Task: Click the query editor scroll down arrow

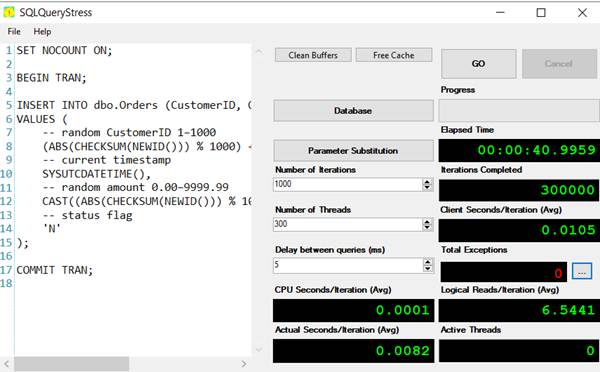Action: coord(259,349)
